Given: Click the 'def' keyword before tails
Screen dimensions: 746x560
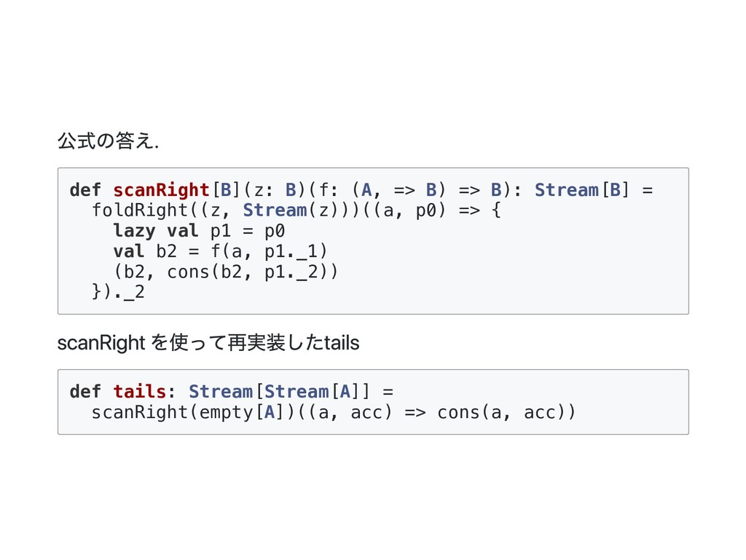Looking at the screenshot, I should click(x=85, y=392).
